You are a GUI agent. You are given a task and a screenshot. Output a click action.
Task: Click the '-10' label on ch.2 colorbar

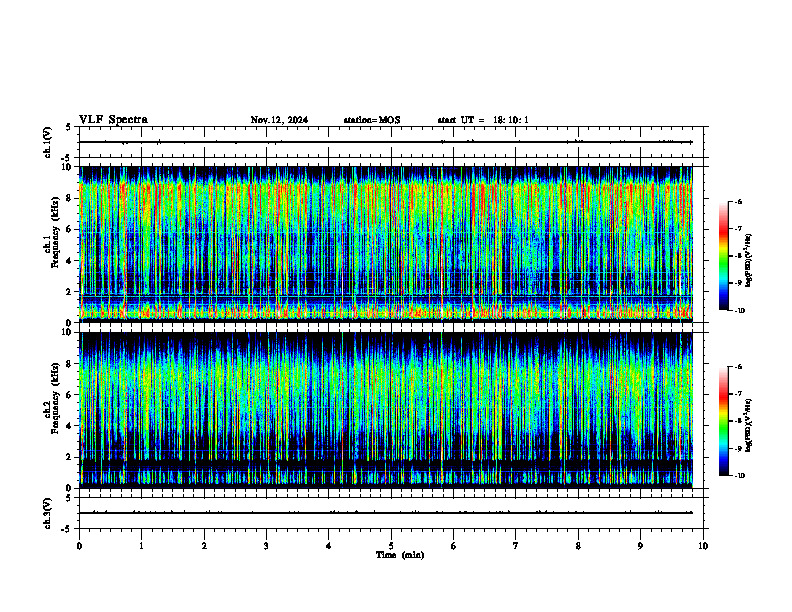point(738,475)
